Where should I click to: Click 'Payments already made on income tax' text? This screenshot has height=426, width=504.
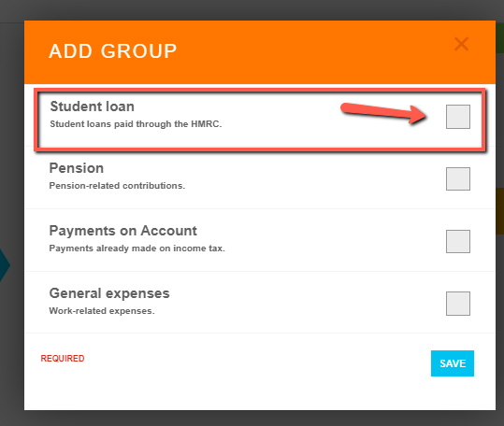coord(137,248)
